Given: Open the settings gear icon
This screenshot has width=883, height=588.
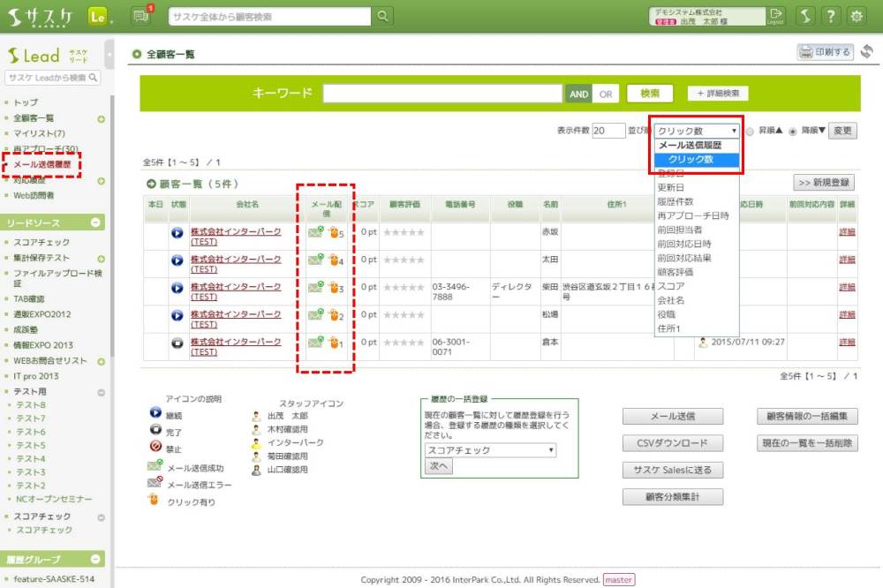Looking at the screenshot, I should click(x=856, y=16).
